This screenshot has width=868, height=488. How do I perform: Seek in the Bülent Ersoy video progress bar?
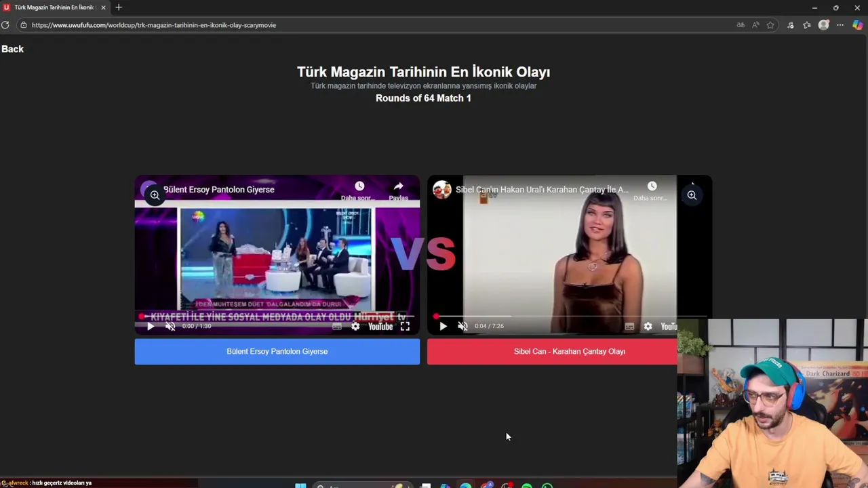[x=277, y=316]
